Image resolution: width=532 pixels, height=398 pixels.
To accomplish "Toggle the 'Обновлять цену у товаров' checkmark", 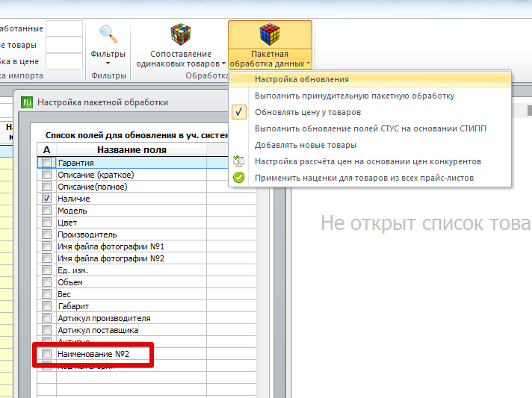I will coord(239,112).
